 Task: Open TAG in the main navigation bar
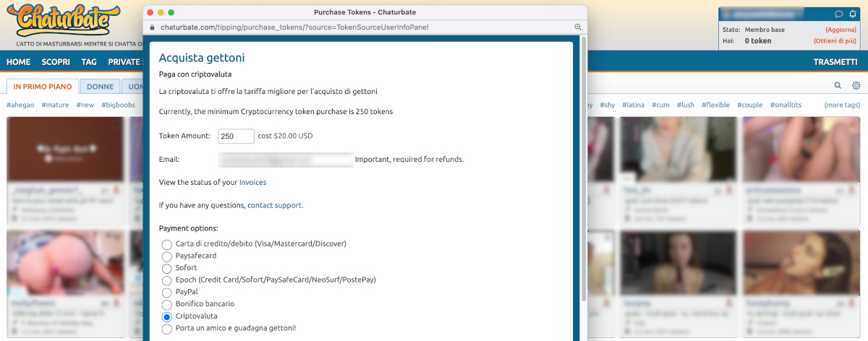point(89,62)
